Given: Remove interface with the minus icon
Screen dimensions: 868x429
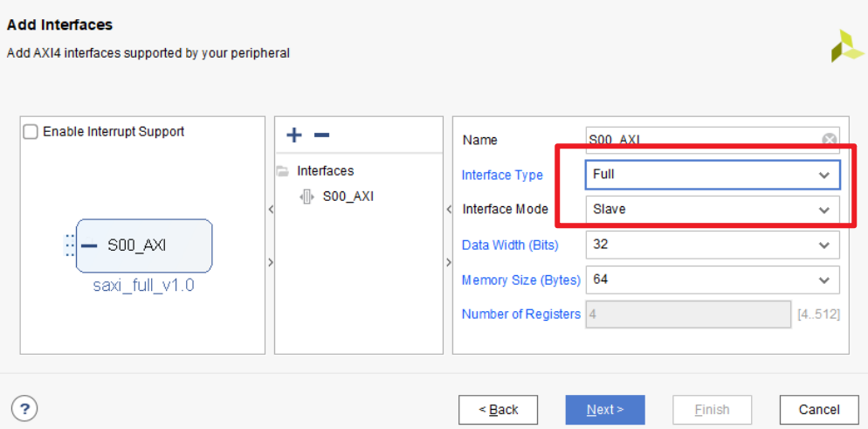Looking at the screenshot, I should 321,135.
